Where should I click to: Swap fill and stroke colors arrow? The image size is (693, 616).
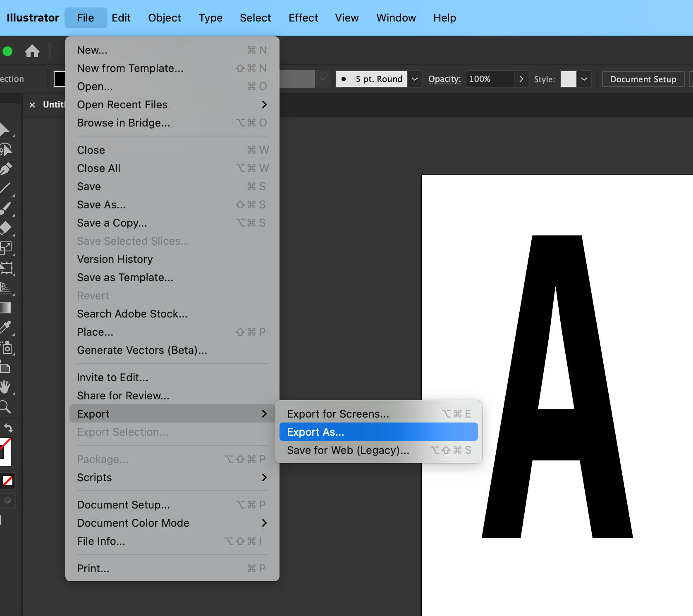coord(8,428)
